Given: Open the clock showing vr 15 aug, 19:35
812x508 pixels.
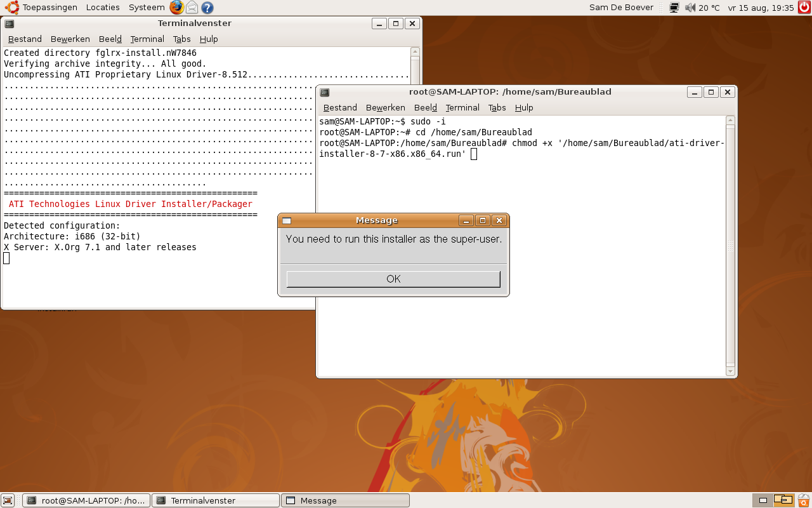Looking at the screenshot, I should tap(761, 8).
